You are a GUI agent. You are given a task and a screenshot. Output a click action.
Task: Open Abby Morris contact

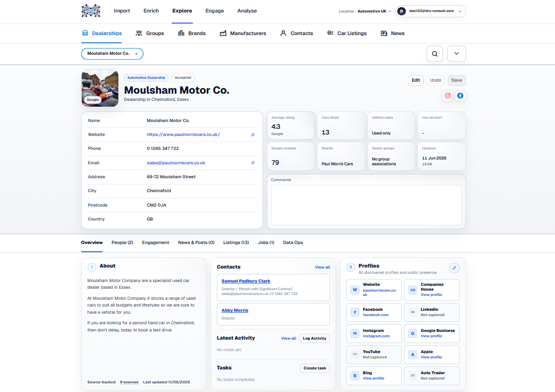235,310
